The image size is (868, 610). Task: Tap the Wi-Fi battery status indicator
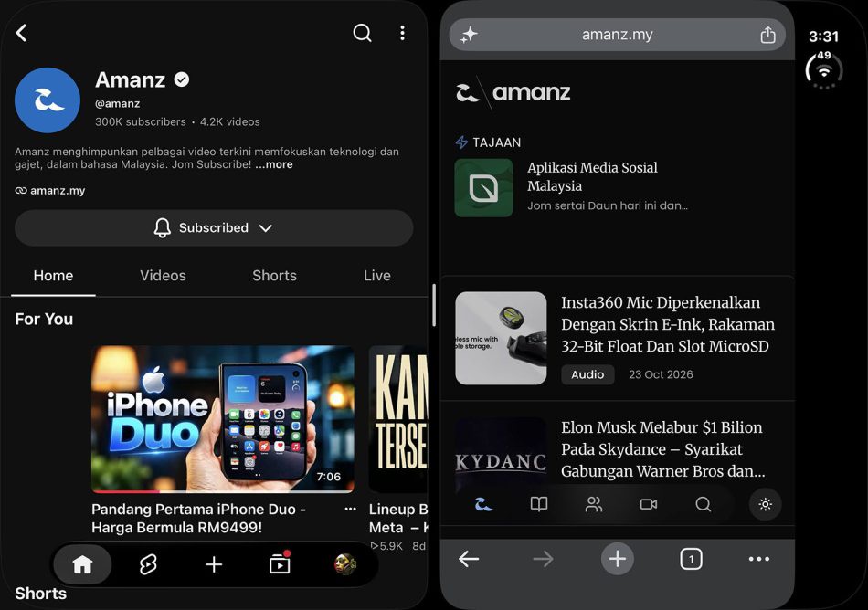pyautogui.click(x=824, y=69)
